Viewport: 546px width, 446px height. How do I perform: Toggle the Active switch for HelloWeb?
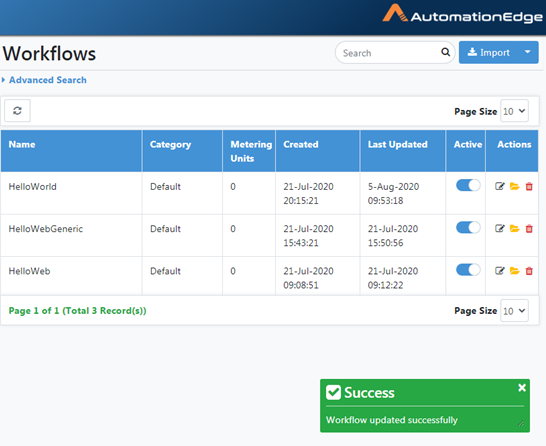(468, 269)
